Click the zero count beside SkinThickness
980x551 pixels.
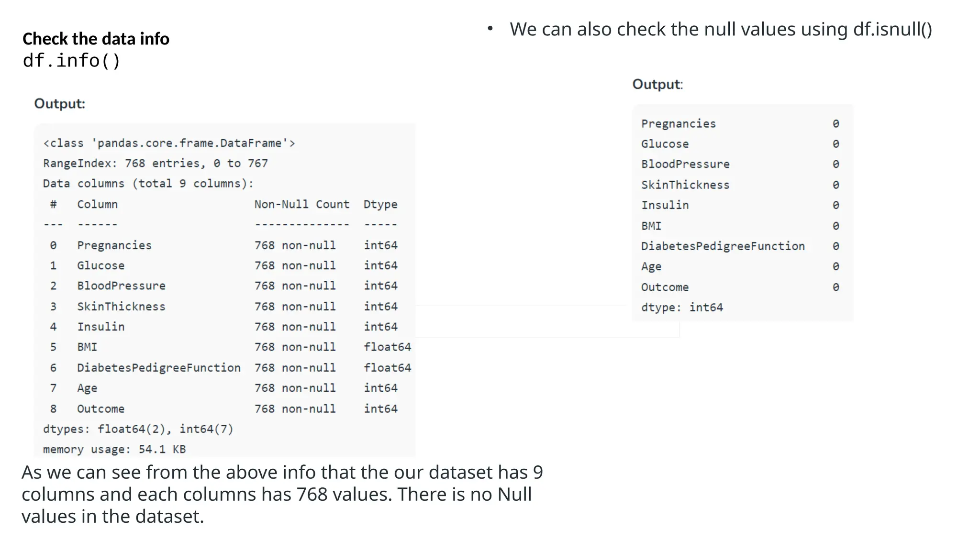[x=835, y=185]
